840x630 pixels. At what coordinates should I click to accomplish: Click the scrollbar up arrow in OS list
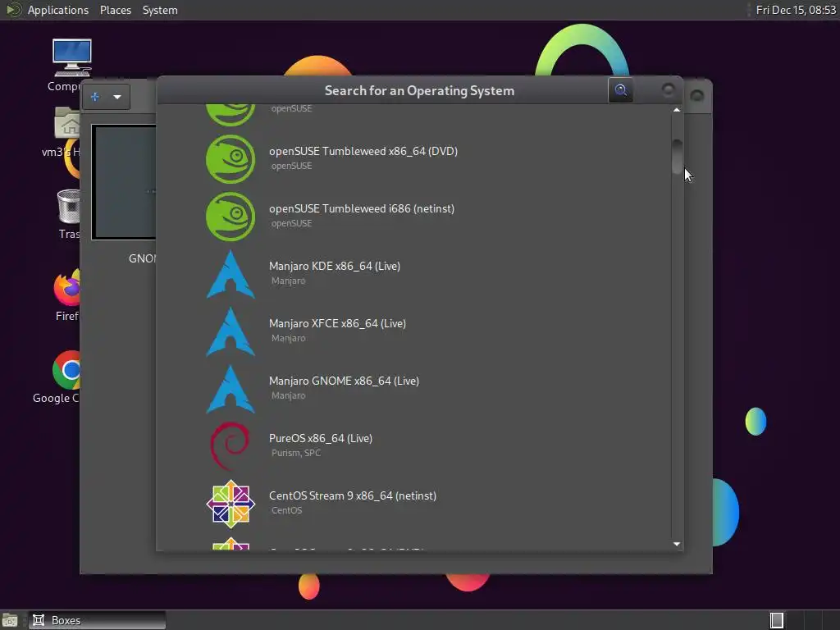tap(677, 110)
